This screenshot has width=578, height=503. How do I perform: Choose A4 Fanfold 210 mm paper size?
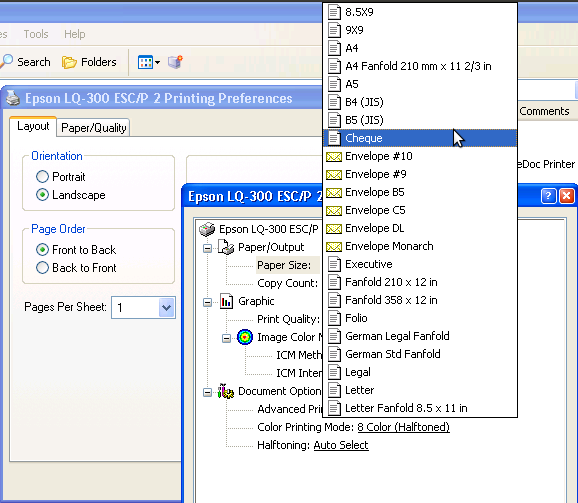(420, 66)
